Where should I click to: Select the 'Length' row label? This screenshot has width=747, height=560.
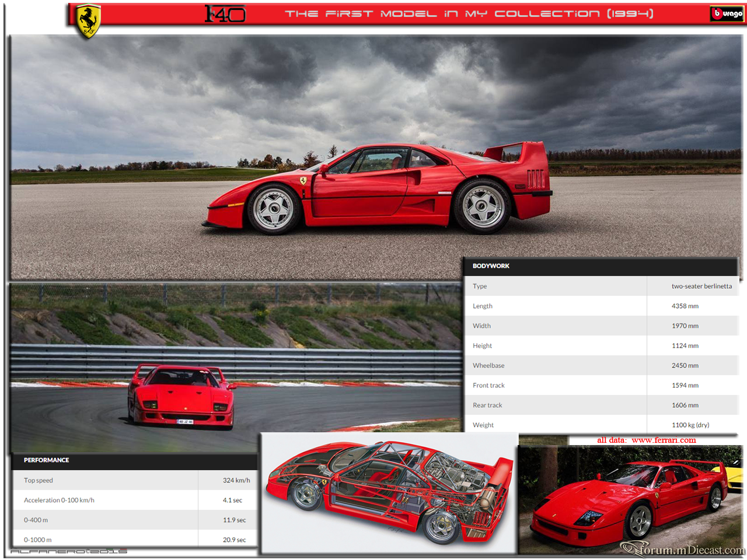[483, 306]
